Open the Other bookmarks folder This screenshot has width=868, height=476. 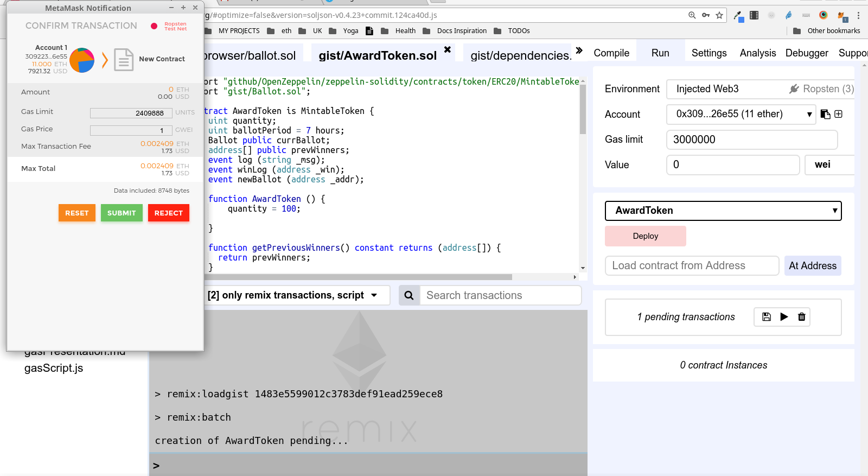pos(827,31)
